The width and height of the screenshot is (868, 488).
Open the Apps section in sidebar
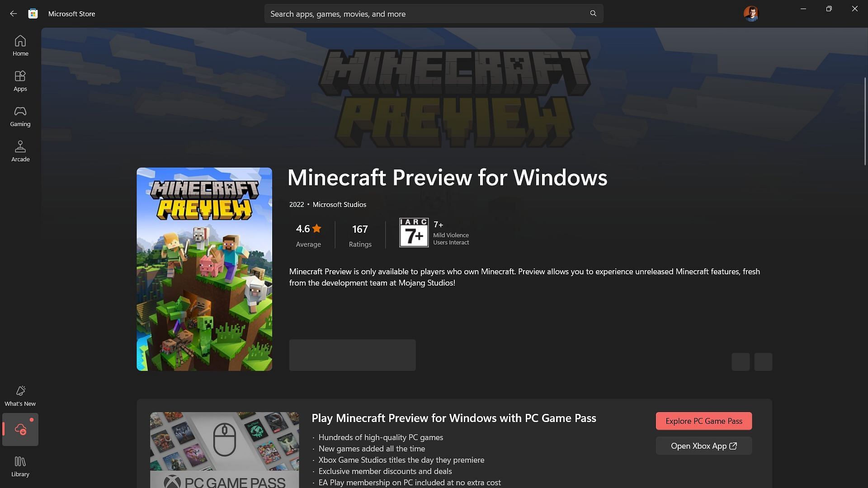(20, 81)
